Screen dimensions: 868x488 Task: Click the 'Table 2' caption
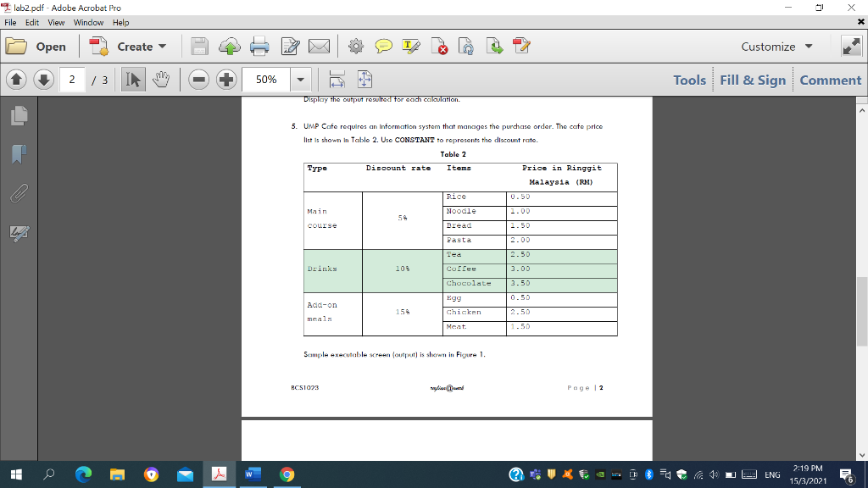click(x=453, y=154)
